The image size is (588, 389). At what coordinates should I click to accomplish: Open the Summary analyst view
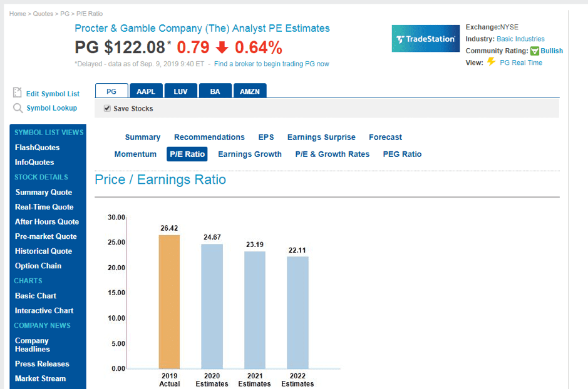click(143, 138)
